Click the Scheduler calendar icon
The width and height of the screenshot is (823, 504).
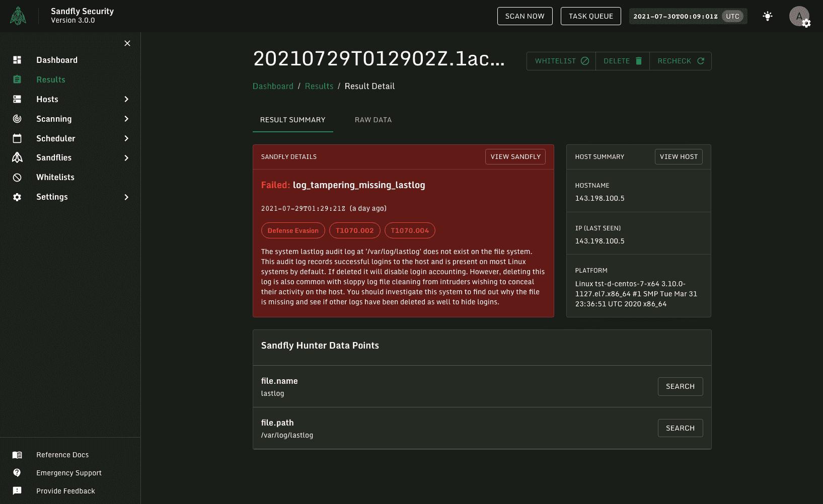(x=17, y=138)
